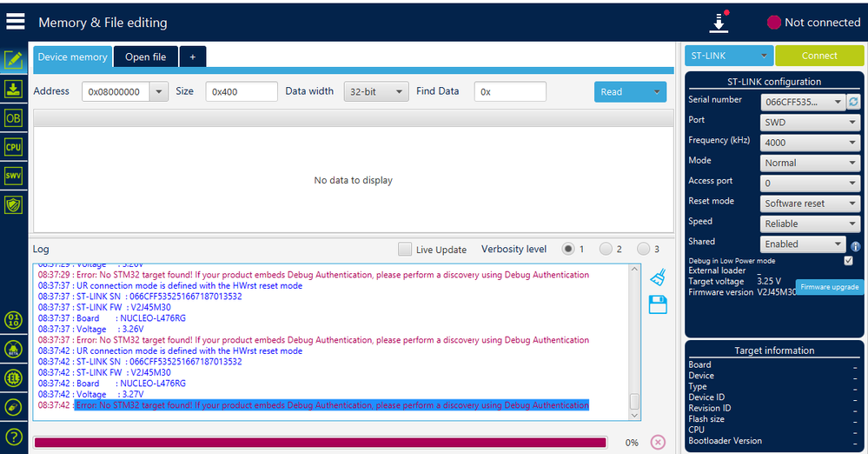Click the magenta progress bar

click(x=320, y=443)
